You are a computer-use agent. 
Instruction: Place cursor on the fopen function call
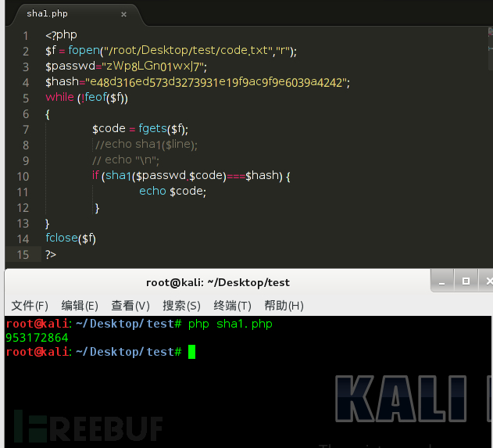click(84, 50)
